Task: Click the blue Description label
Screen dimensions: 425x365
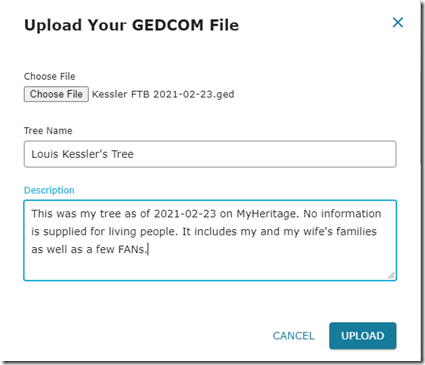Action: pyautogui.click(x=49, y=190)
